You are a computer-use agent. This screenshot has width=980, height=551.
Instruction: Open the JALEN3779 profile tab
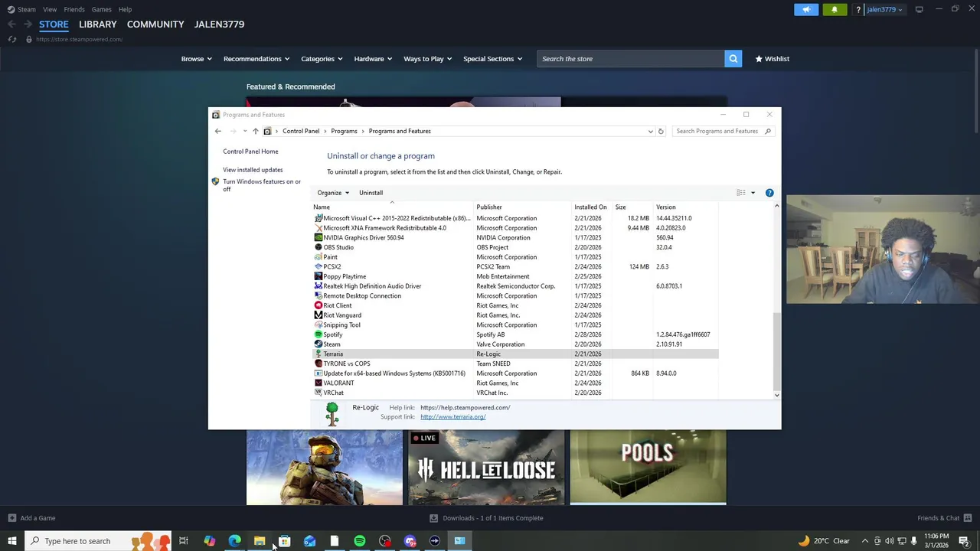click(219, 24)
